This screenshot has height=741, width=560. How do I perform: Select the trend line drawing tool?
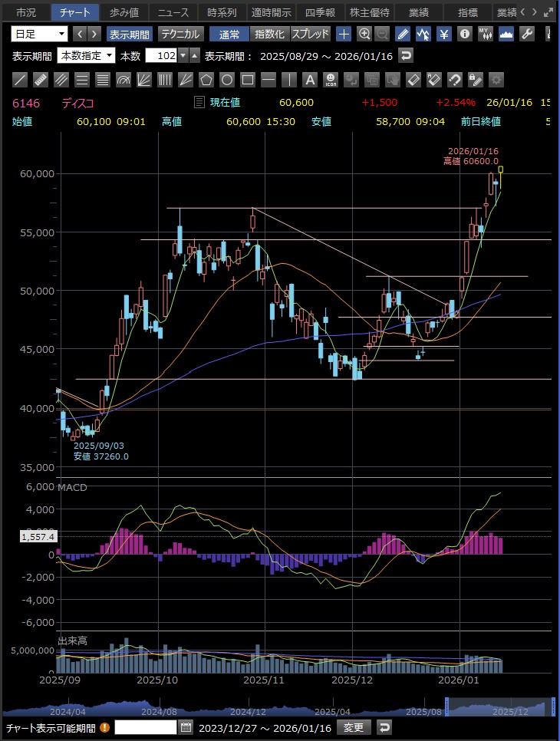21,80
